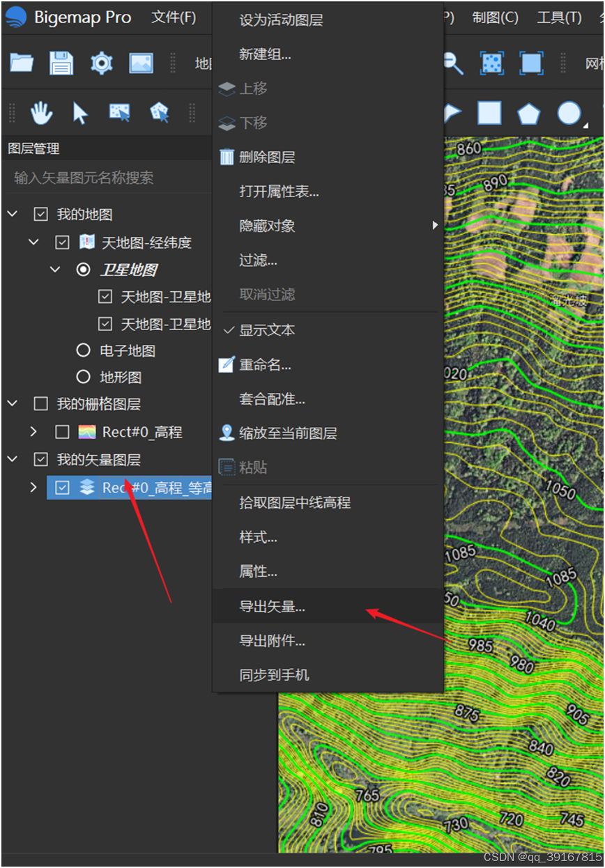Expand the Rect#0_高程 raster layer node
Image resolution: width=605 pixels, height=868 pixels.
pyautogui.click(x=33, y=431)
